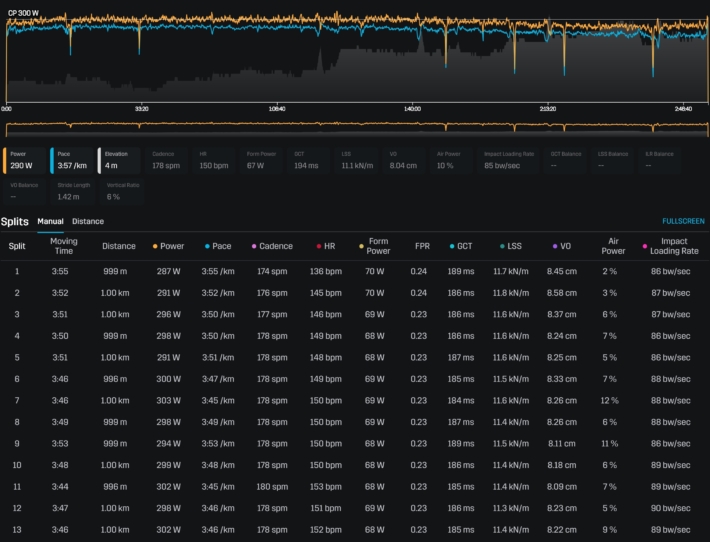Toggle the Pace metric tile showing 3:57 /km

point(74,160)
